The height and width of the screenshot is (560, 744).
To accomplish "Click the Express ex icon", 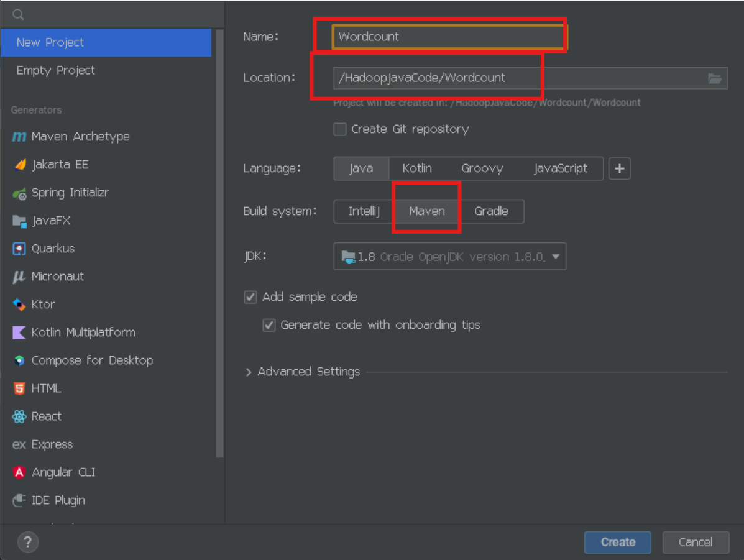I will 19,444.
